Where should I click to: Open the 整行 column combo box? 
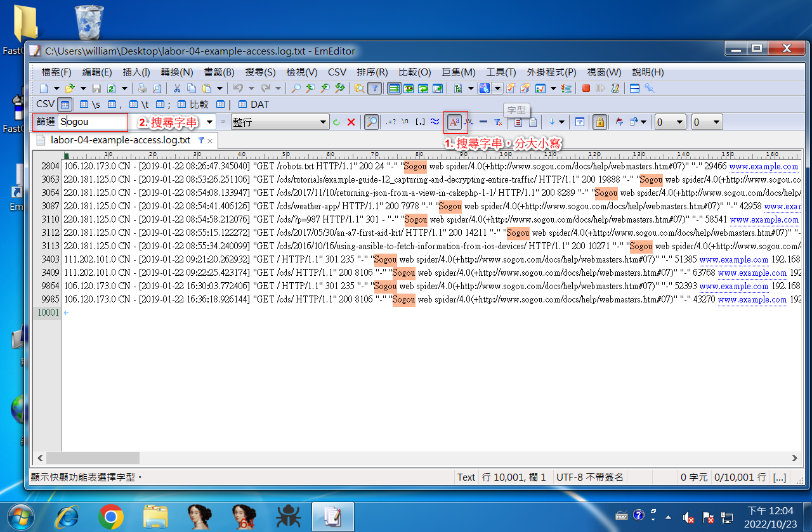tap(280, 122)
